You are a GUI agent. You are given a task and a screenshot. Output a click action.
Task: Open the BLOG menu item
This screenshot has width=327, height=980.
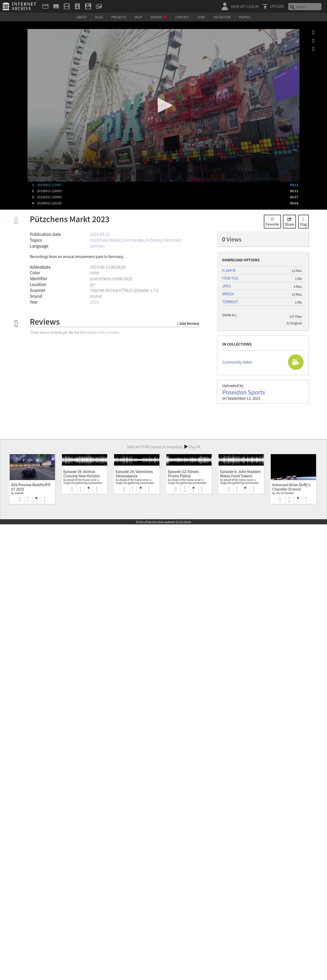click(99, 17)
